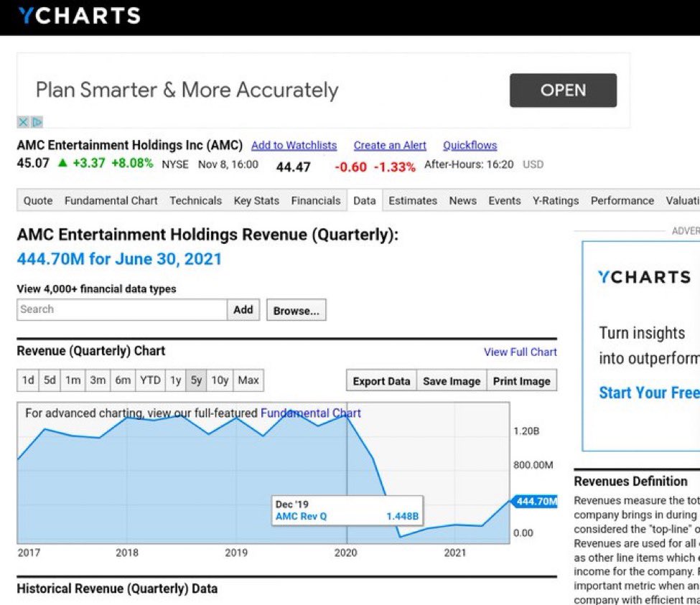Select the 5y chart range
Viewport: 700px width, 605px height.
[196, 380]
